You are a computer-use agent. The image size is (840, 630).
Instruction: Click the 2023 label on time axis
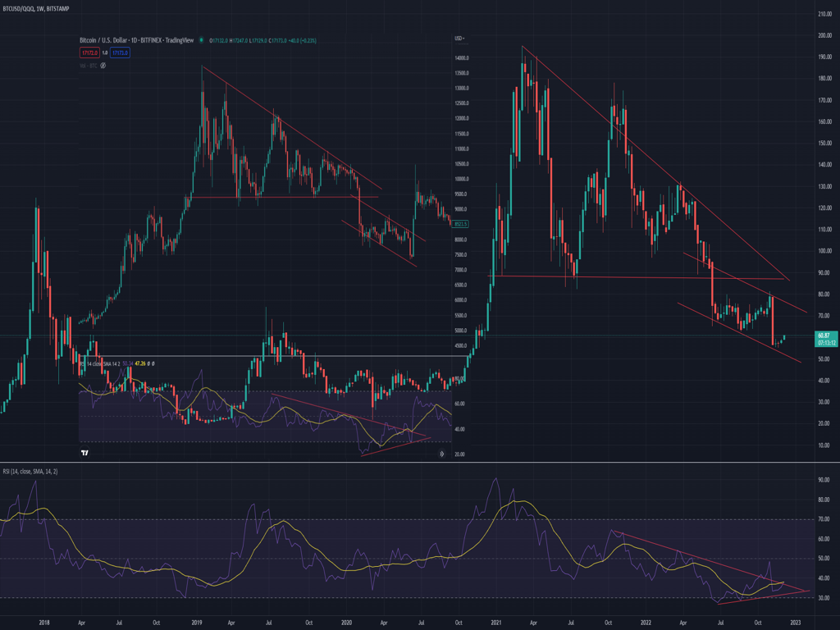[796, 623]
